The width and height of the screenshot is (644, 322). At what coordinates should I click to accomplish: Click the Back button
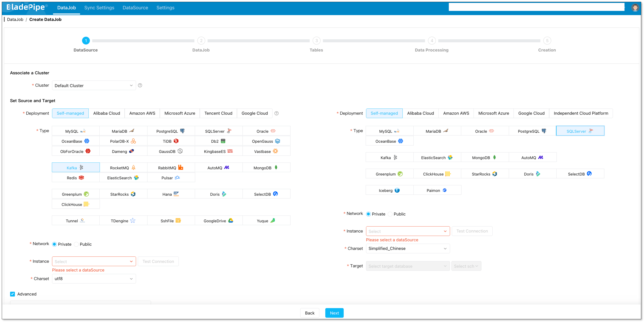309,313
